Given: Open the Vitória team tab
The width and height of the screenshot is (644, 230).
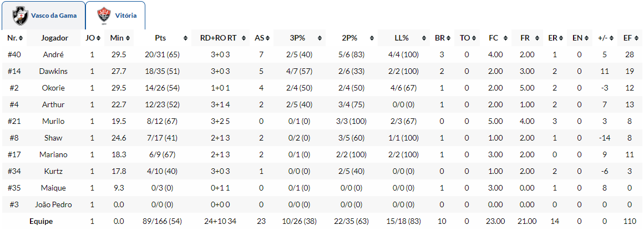Looking at the screenshot, I should coord(125,16).
